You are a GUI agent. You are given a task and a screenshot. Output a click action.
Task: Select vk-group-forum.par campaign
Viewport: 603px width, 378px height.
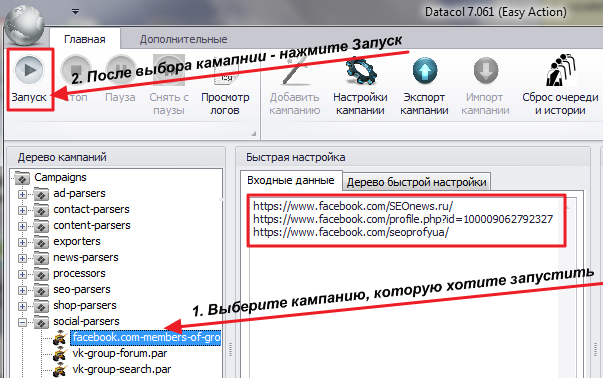coord(120,353)
